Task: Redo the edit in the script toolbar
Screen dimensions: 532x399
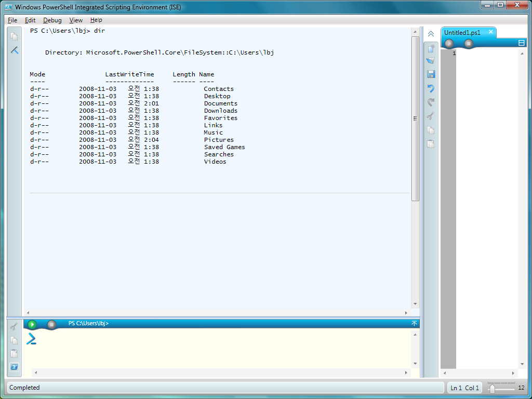Action: [x=431, y=102]
